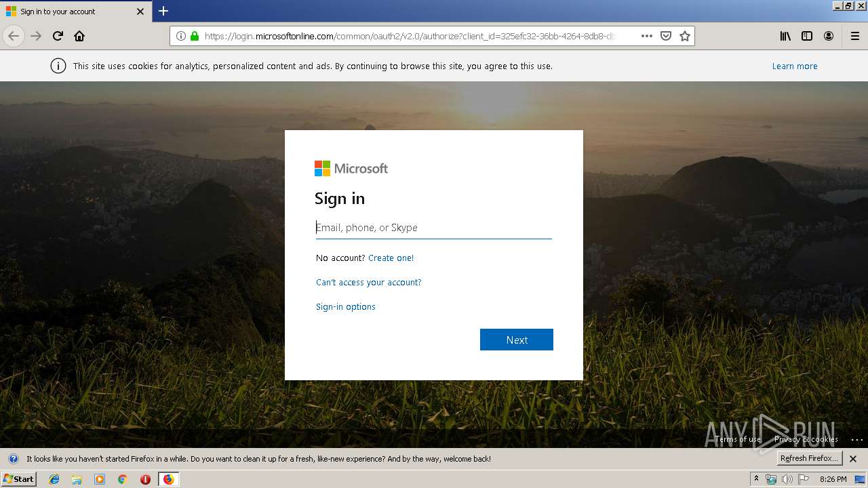Image resolution: width=868 pixels, height=488 pixels.
Task: Show sidebars icon in toolbar
Action: 807,36
